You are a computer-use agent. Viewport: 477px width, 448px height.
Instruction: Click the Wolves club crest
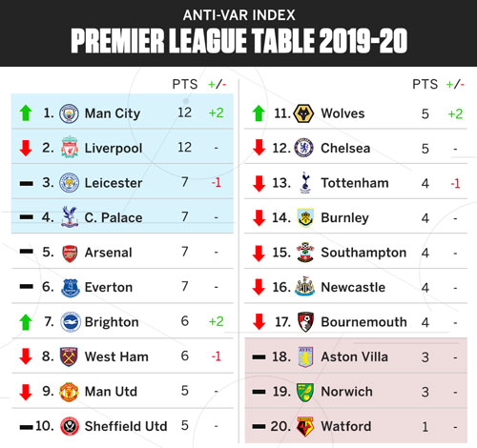pyautogui.click(x=304, y=113)
